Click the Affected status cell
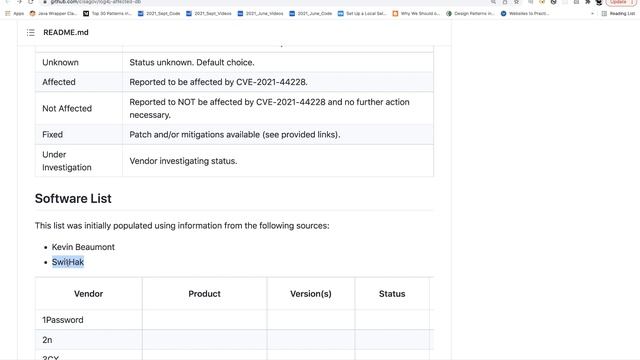The width and height of the screenshot is (640, 360). click(x=79, y=82)
